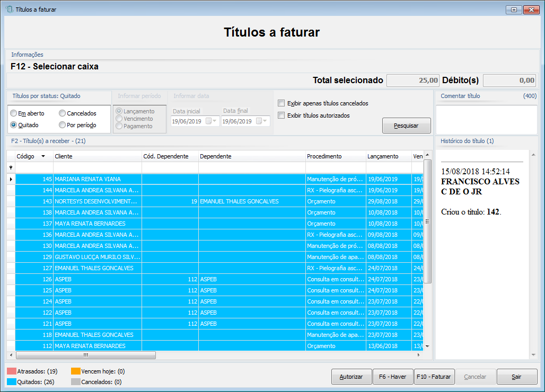Viewport: 545px width, 392px height.
Task: Click the Total selecionado value field
Action: (x=413, y=80)
